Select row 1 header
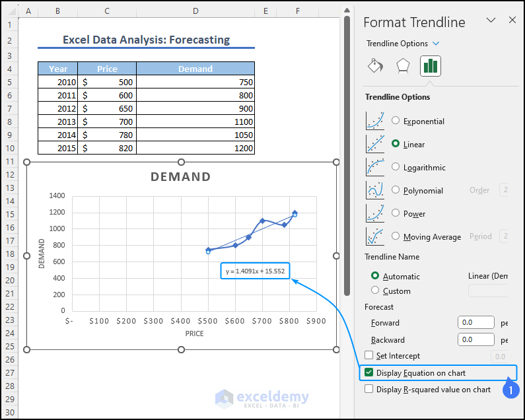This screenshot has height=420, width=525. pyautogui.click(x=9, y=25)
